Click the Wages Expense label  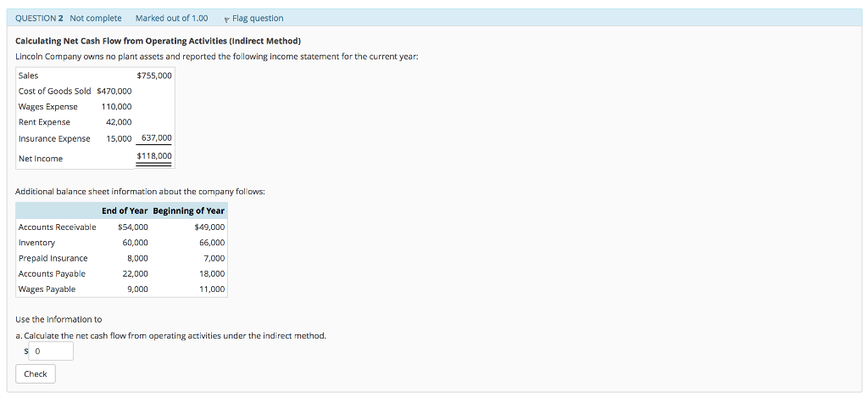click(x=47, y=106)
